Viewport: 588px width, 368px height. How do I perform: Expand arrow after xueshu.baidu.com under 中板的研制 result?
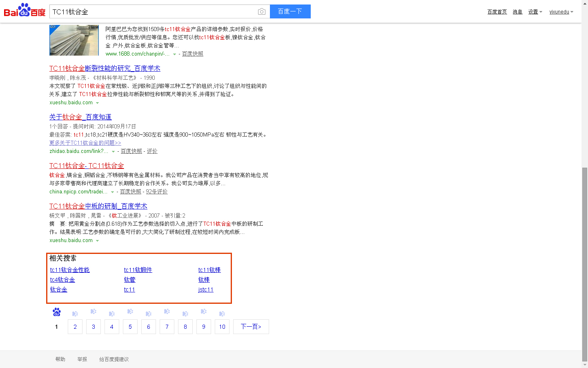(x=97, y=241)
